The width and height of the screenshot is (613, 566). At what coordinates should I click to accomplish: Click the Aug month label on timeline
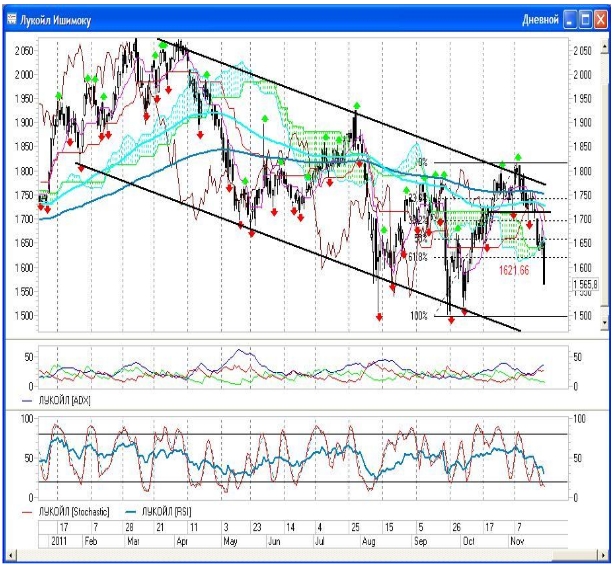[369, 542]
